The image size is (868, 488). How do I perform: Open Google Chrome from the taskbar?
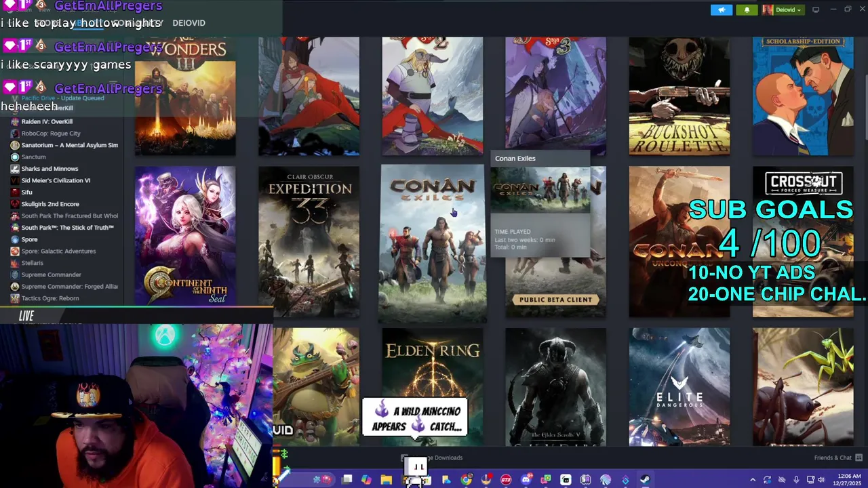pyautogui.click(x=466, y=480)
